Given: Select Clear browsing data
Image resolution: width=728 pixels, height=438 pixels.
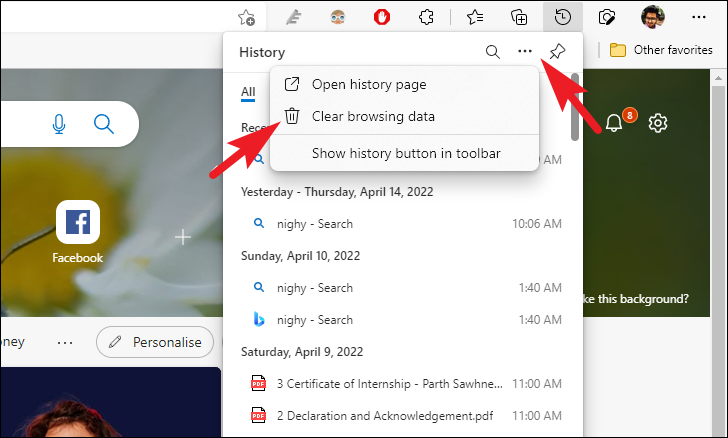Looking at the screenshot, I should 404,116.
